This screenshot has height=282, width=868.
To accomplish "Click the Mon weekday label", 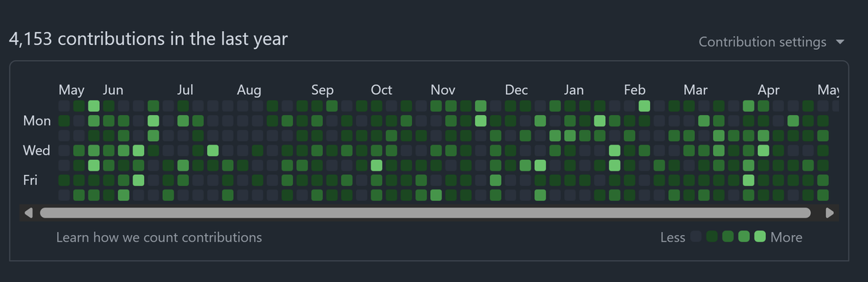I will (x=37, y=121).
